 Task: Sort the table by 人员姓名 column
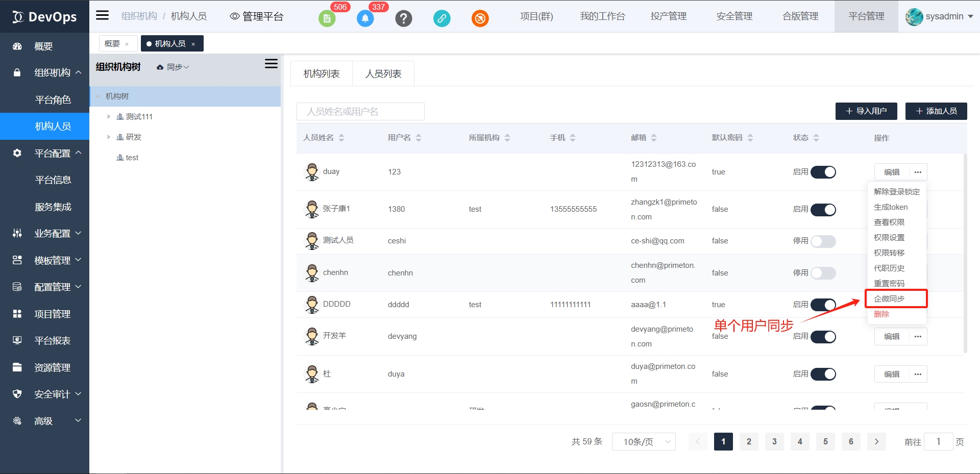[x=341, y=138]
